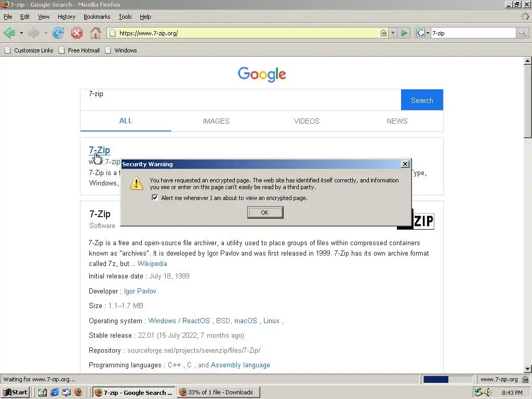Click the vertical scrollbar thumb
The image size is (532, 399).
click(528, 101)
